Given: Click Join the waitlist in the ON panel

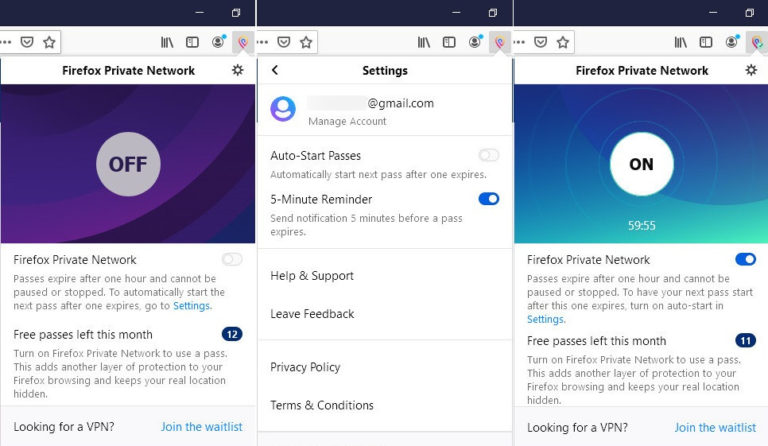Looking at the screenshot, I should 715,427.
